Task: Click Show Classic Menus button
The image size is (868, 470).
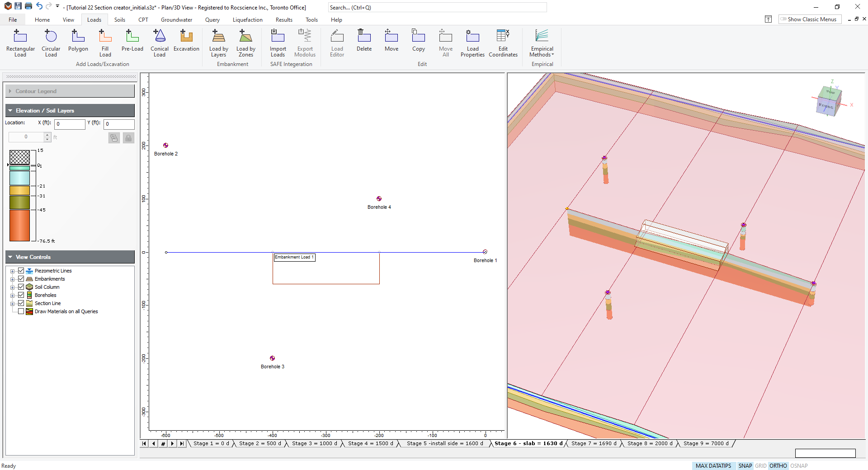Action: 809,19
